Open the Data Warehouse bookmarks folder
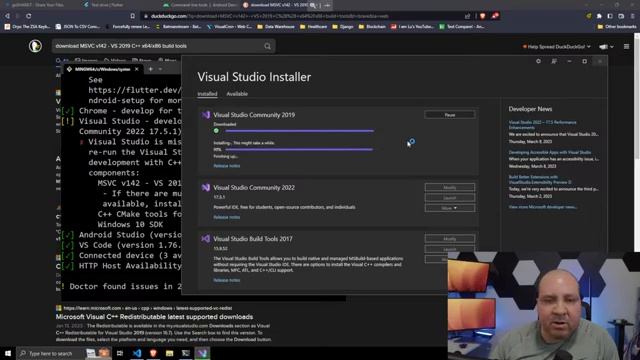The width and height of the screenshot is (640, 360). click(x=276, y=27)
